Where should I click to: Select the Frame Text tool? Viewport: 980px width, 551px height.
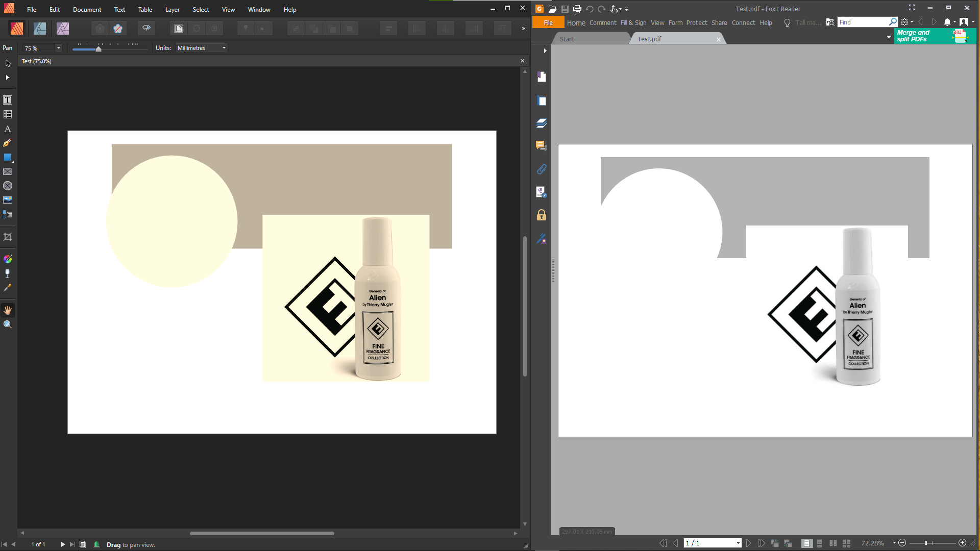[8, 100]
